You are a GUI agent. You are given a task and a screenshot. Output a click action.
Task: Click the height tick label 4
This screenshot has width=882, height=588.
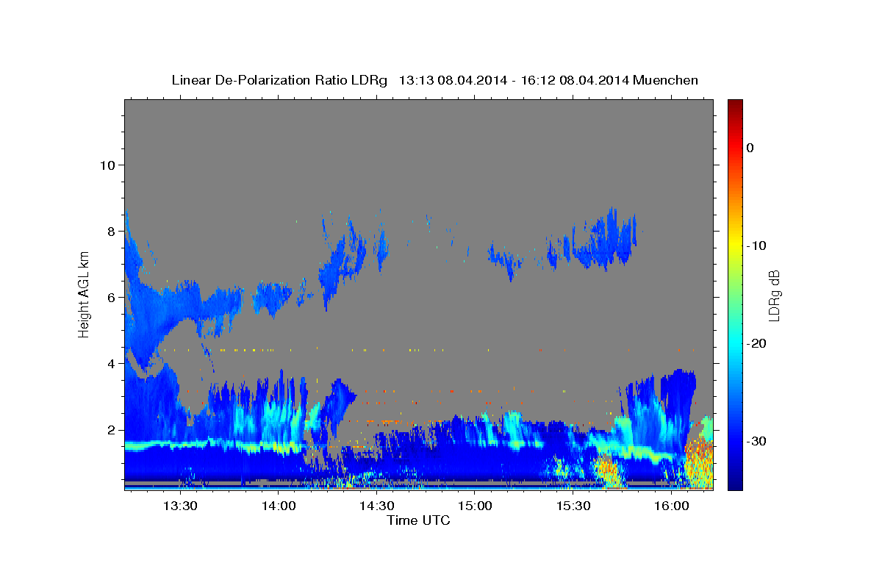coord(110,363)
